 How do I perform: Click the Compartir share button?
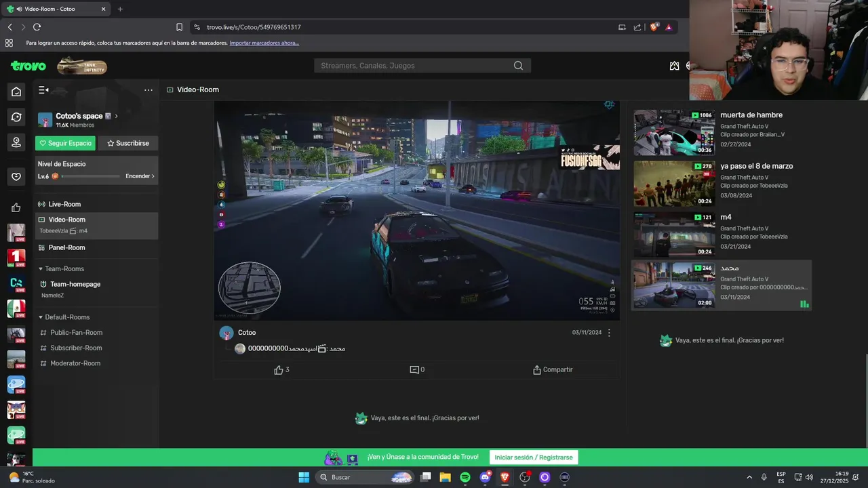coord(553,370)
